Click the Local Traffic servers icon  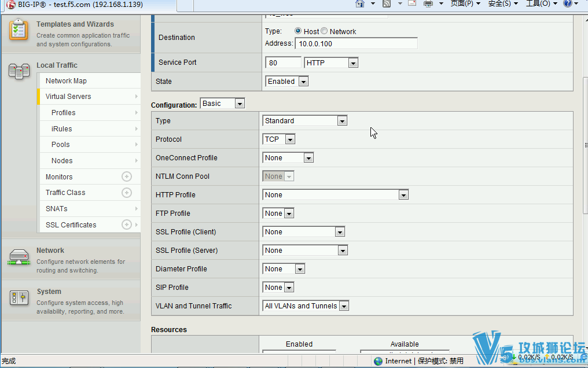19,71
